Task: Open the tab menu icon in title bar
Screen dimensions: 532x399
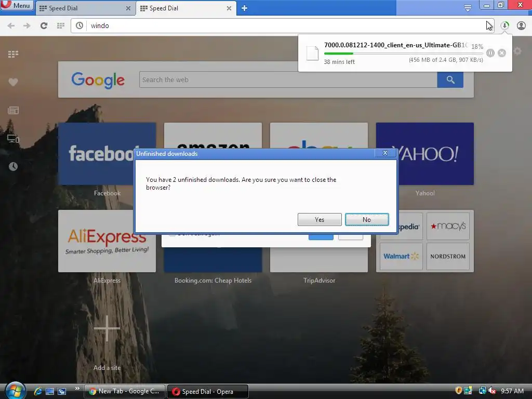Action: [x=468, y=8]
